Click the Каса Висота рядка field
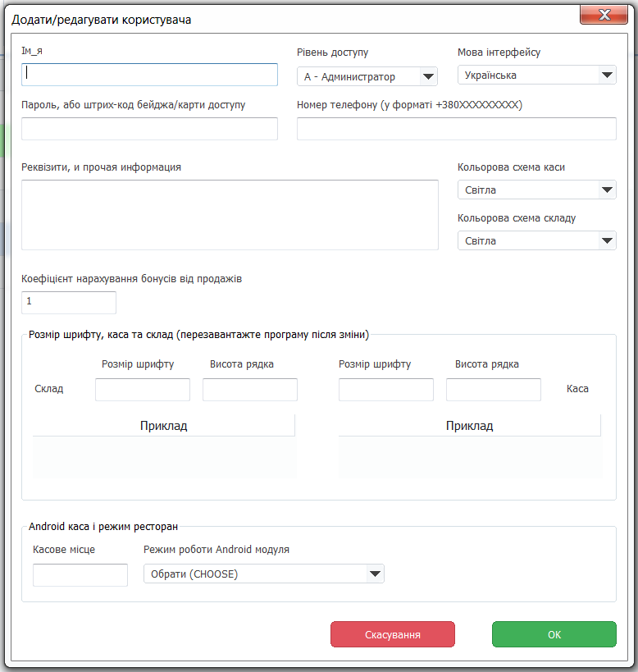The height and width of the screenshot is (672, 638). (494, 390)
